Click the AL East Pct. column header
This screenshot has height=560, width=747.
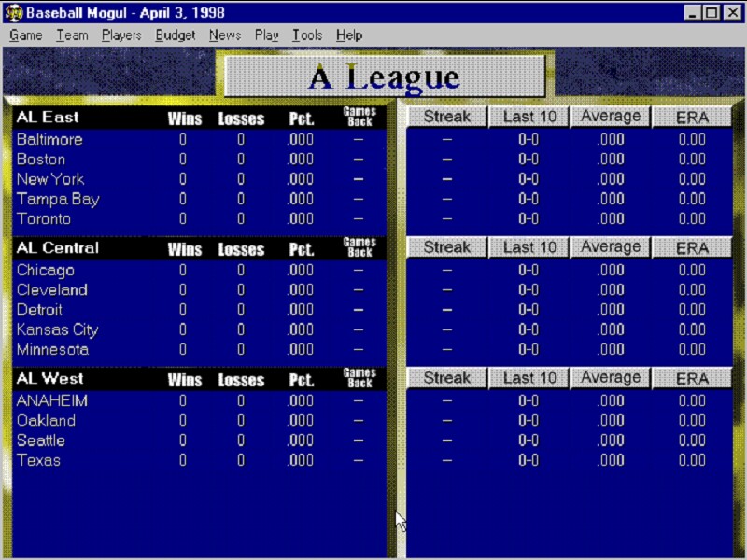[301, 119]
